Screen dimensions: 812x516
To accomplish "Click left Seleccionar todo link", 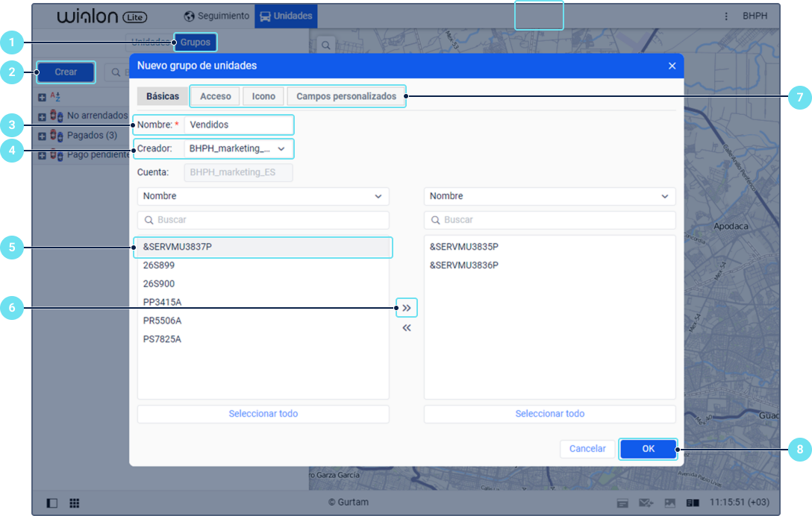I will click(263, 414).
